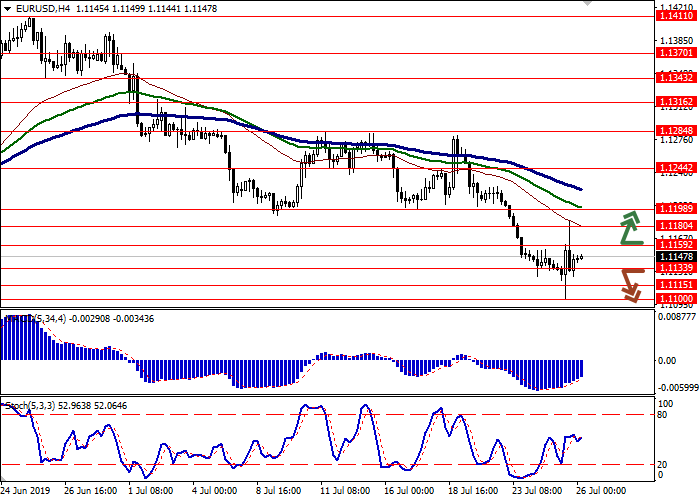Click the current price 1.11478 label
The width and height of the screenshot is (700, 500).
tap(676, 257)
